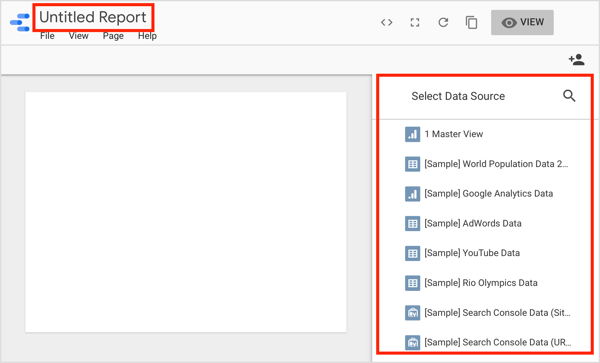Screen dimensions: 600x363
Task: Click sheet icon beside YouTube Data
Action: point(412,253)
